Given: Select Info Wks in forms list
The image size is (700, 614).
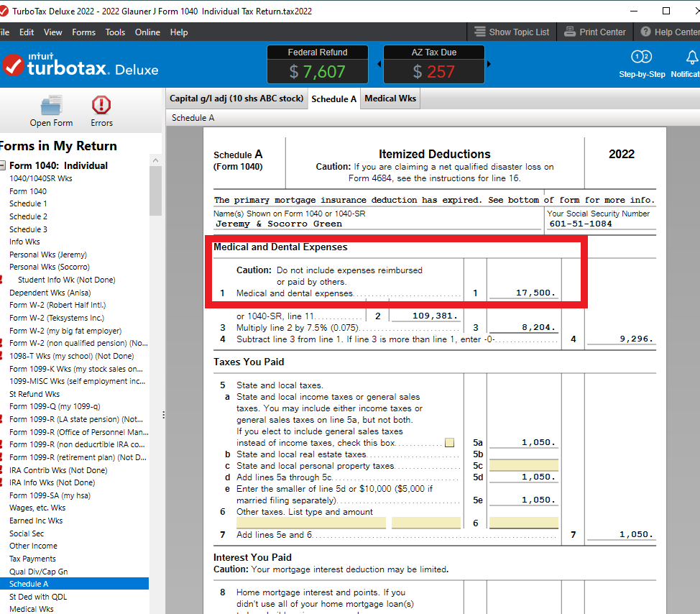Looking at the screenshot, I should coord(24,242).
